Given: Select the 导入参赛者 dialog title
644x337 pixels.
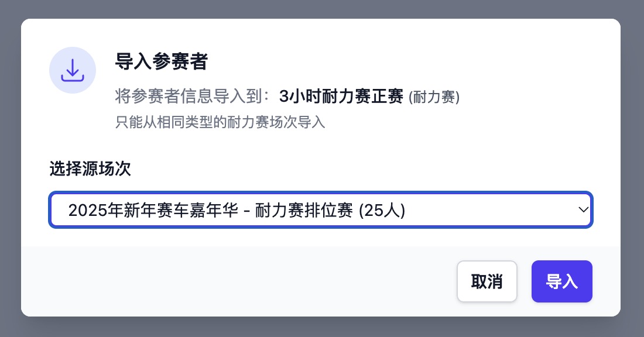Looking at the screenshot, I should (162, 61).
